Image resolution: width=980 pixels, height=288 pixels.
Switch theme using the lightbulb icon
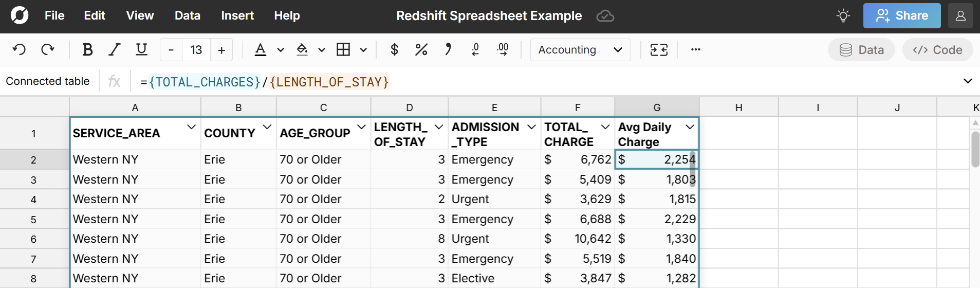pyautogui.click(x=843, y=16)
